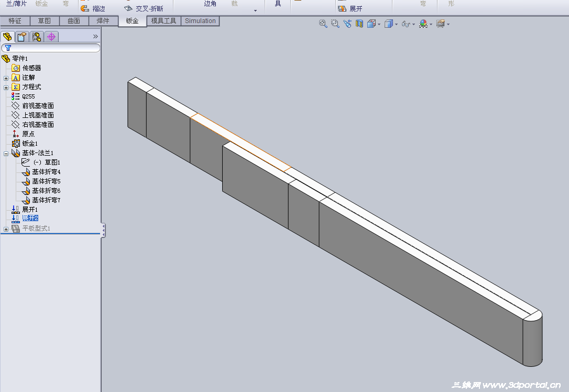The width and height of the screenshot is (569, 392).
Task: Click the Display Style cube icon
Action: click(388, 24)
